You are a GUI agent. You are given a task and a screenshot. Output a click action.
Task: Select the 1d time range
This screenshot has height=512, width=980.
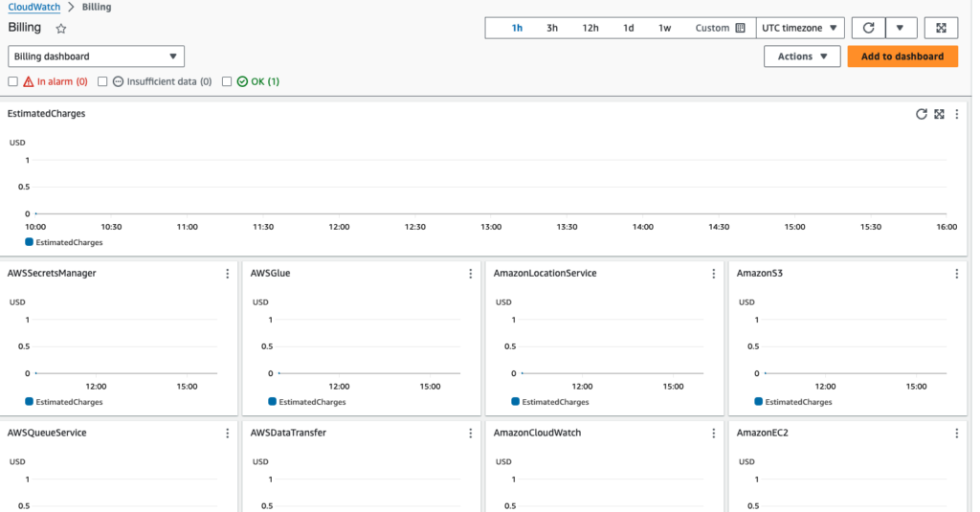coord(628,28)
